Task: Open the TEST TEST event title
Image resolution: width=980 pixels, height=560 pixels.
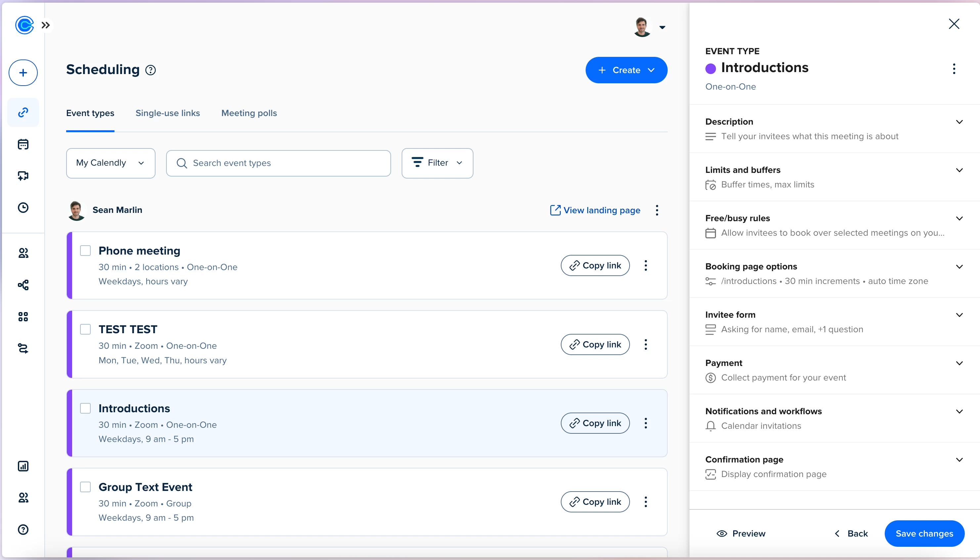Action: 128,330
